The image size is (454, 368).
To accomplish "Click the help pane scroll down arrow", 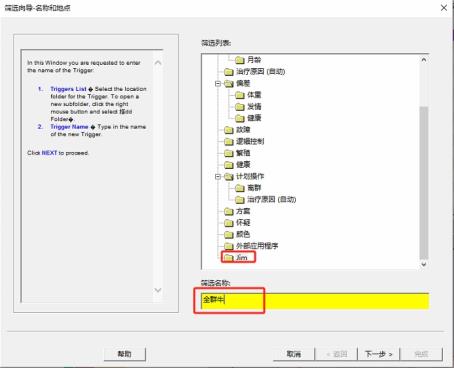I will point(158,290).
